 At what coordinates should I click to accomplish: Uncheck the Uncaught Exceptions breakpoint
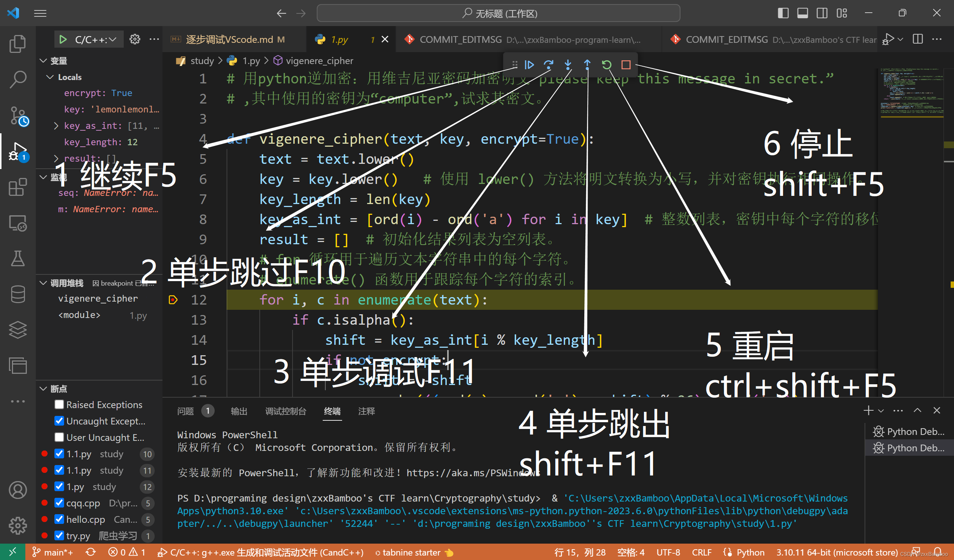tap(59, 421)
